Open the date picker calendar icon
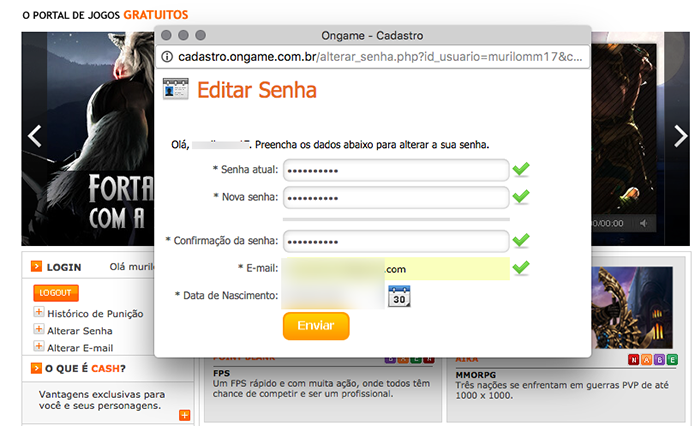The width and height of the screenshot is (695, 426). click(x=399, y=297)
